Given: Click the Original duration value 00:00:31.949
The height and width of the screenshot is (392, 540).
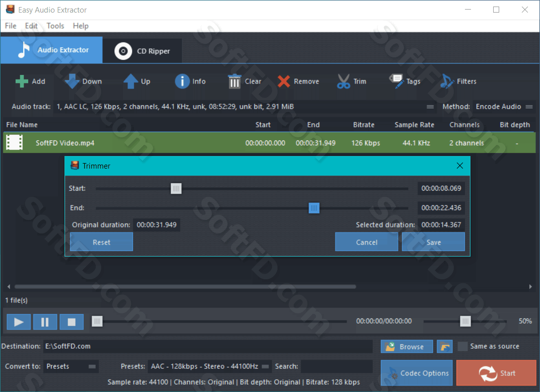Looking at the screenshot, I should click(x=156, y=225).
